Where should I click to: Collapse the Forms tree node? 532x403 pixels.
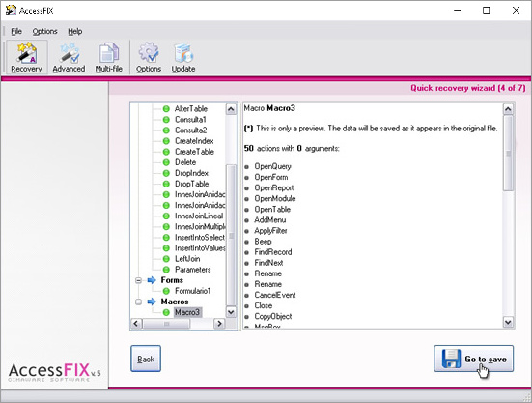(138, 280)
